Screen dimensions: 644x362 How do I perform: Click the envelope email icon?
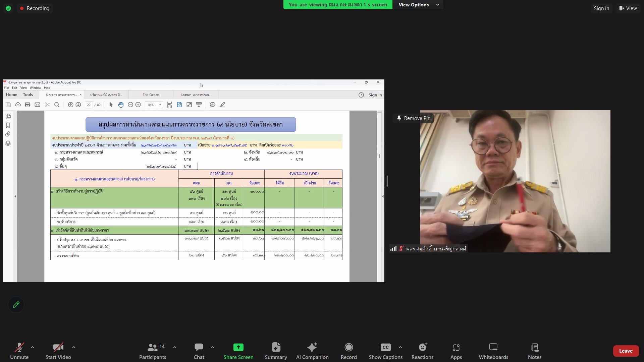click(x=37, y=105)
